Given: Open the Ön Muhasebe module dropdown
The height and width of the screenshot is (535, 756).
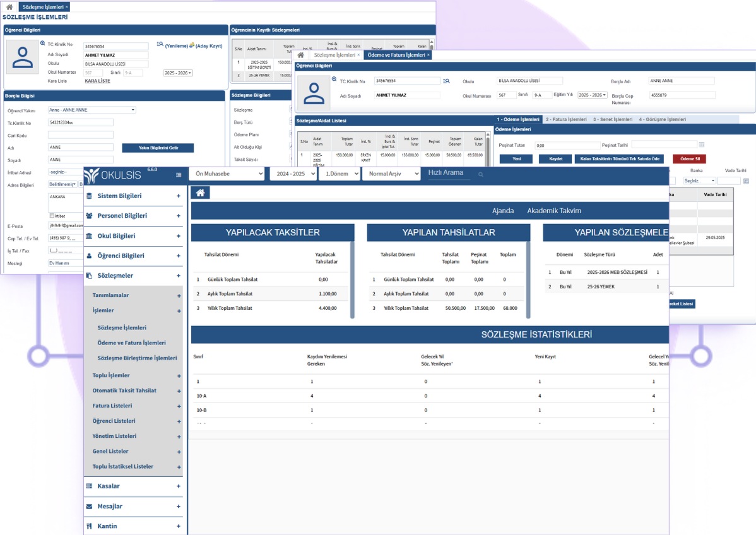Looking at the screenshot, I should (227, 173).
